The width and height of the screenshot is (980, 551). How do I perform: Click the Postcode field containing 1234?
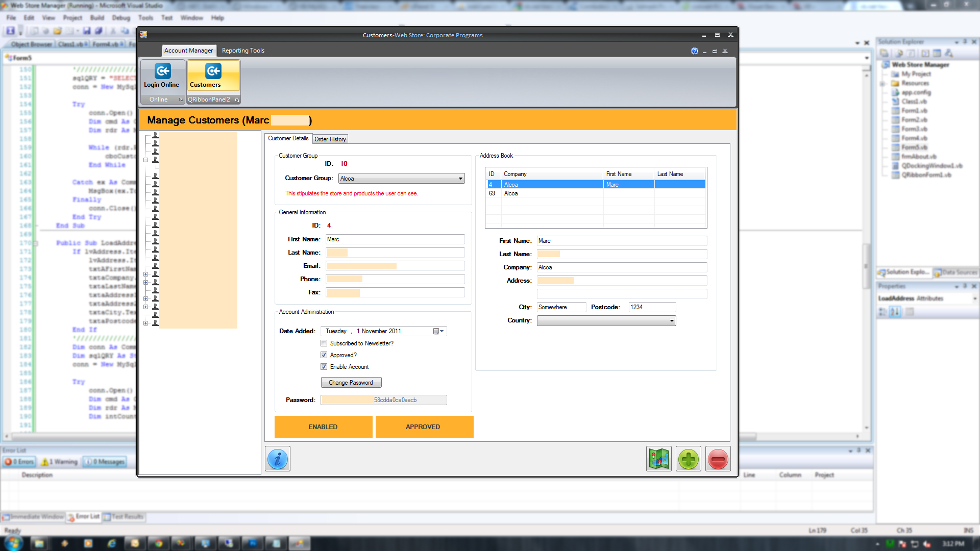pyautogui.click(x=652, y=307)
